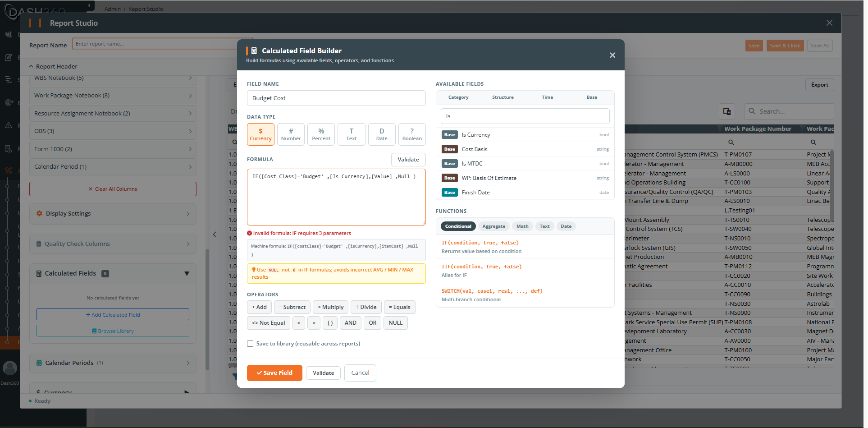Expand OBS (3) section
This screenshot has height=428, width=868.
pos(113,131)
